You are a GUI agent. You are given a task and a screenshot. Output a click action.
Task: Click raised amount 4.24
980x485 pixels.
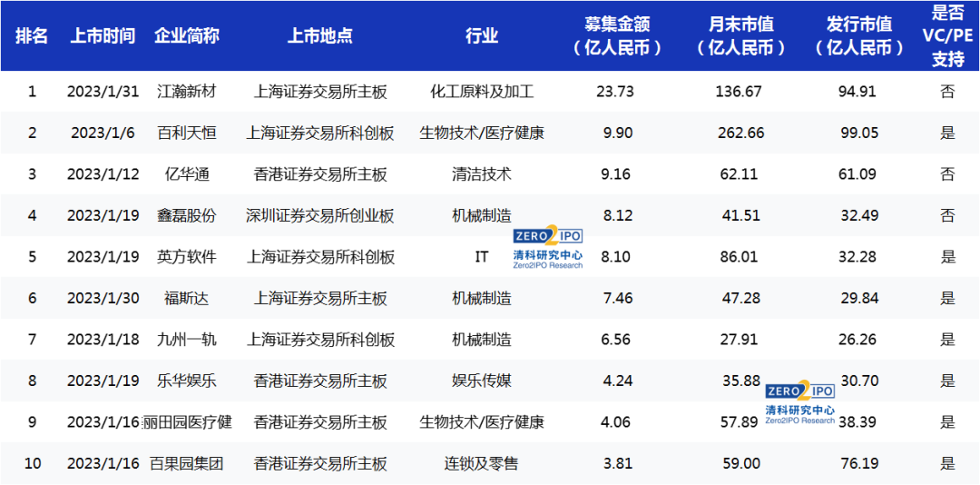point(617,381)
